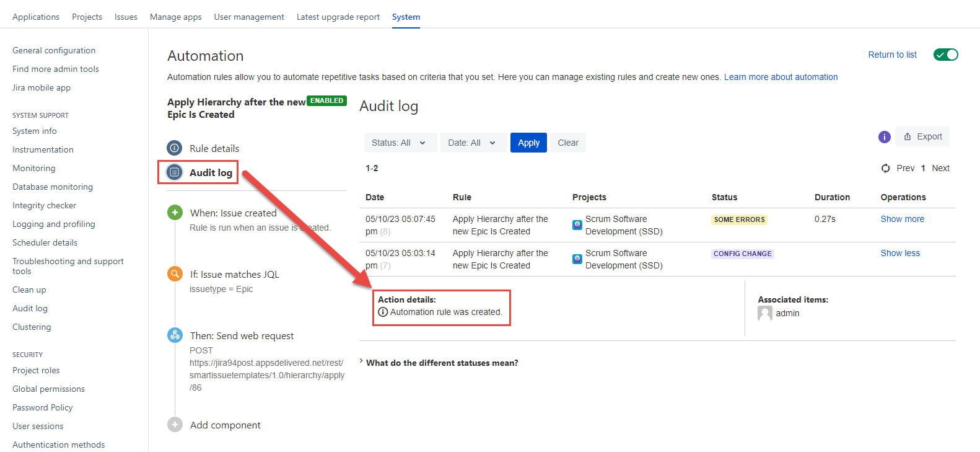This screenshot has height=452, width=980.
Task: Click the purple info icon beside Export
Action: 884,137
